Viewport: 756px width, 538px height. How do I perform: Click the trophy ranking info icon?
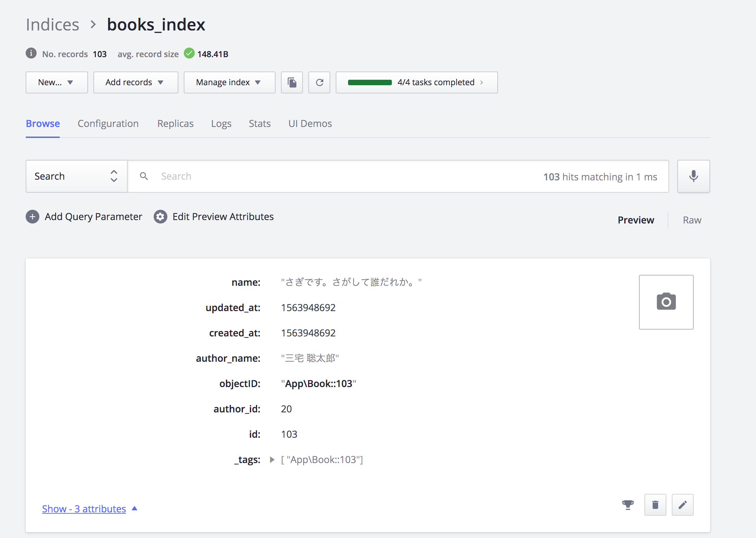tap(628, 505)
